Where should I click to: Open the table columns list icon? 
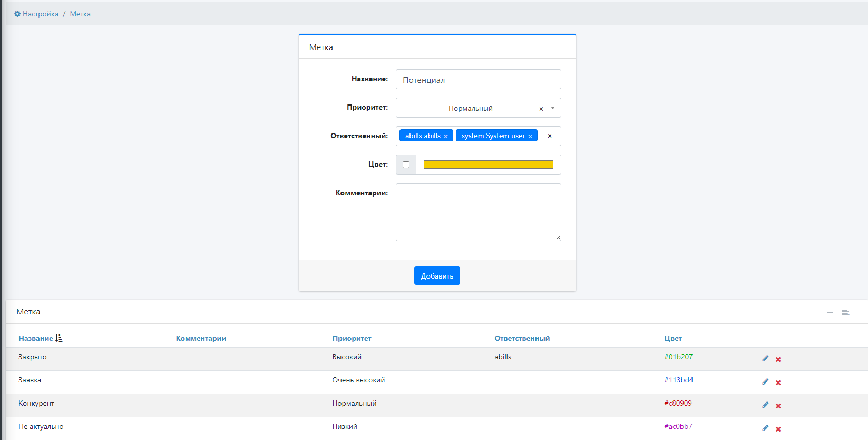[845, 313]
